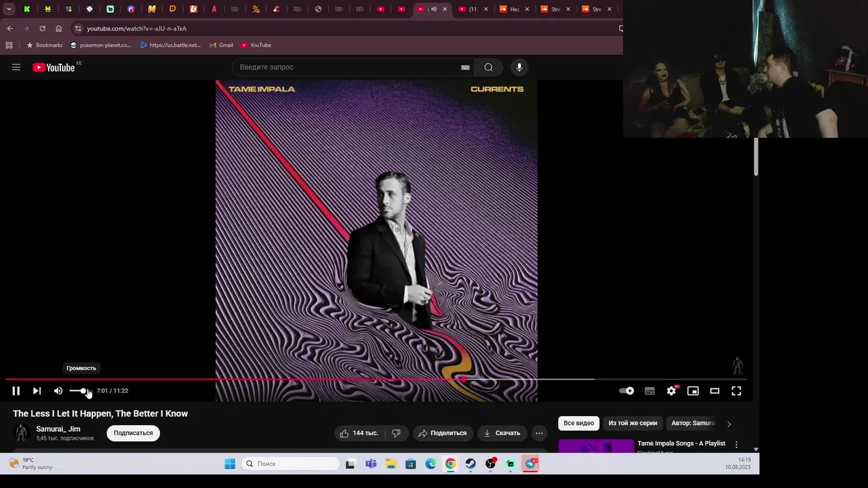The height and width of the screenshot is (488, 868).
Task: Click the Поделиться share button
Action: [443, 433]
